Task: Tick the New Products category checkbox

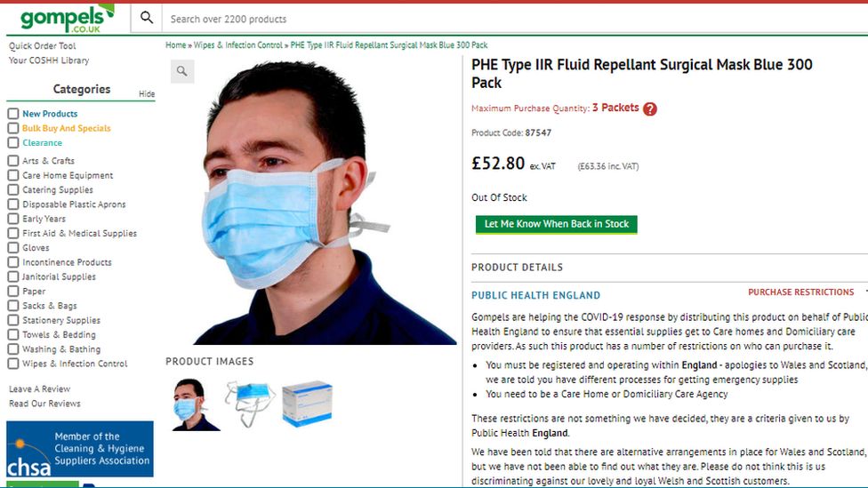Action: (13, 114)
